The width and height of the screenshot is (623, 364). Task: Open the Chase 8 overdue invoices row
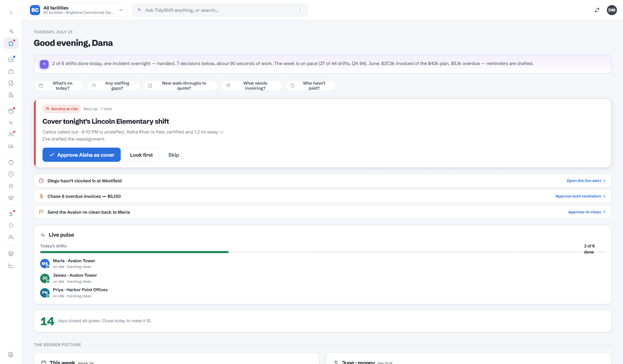[322, 196]
